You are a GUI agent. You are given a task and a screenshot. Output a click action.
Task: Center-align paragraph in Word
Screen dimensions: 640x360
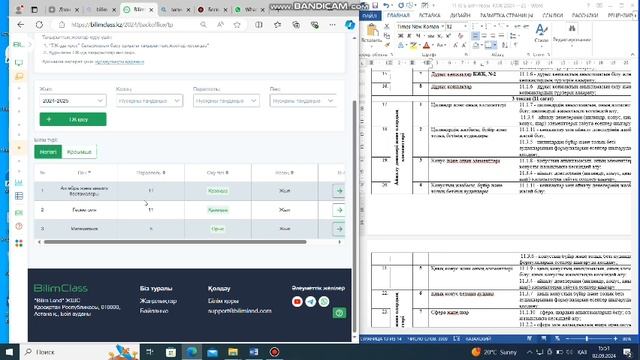484,36
